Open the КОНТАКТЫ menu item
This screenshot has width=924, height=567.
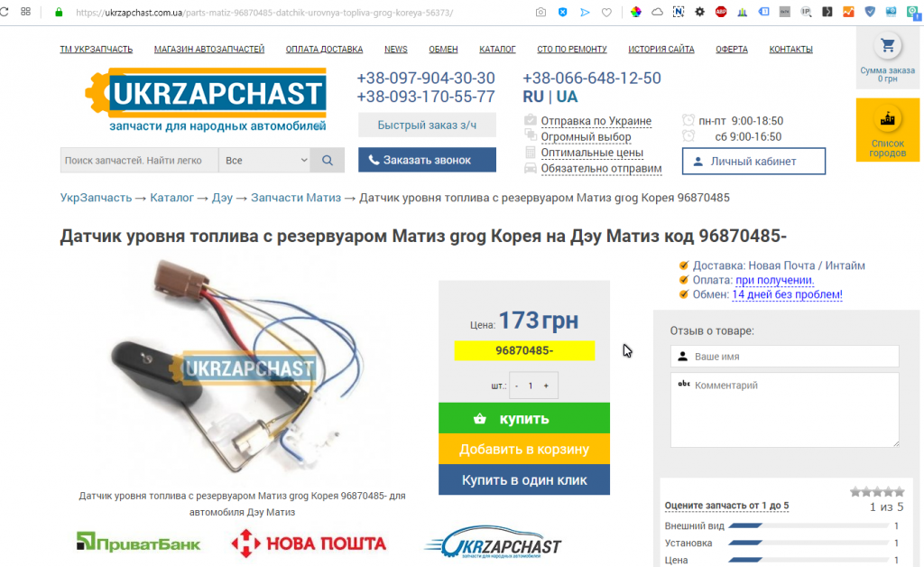tap(790, 50)
